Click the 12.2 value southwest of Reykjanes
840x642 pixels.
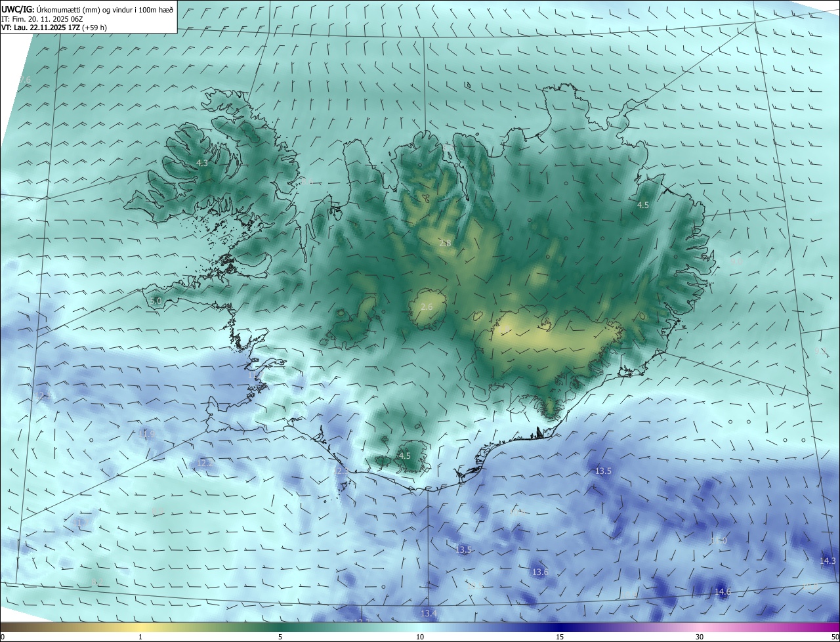(x=205, y=463)
